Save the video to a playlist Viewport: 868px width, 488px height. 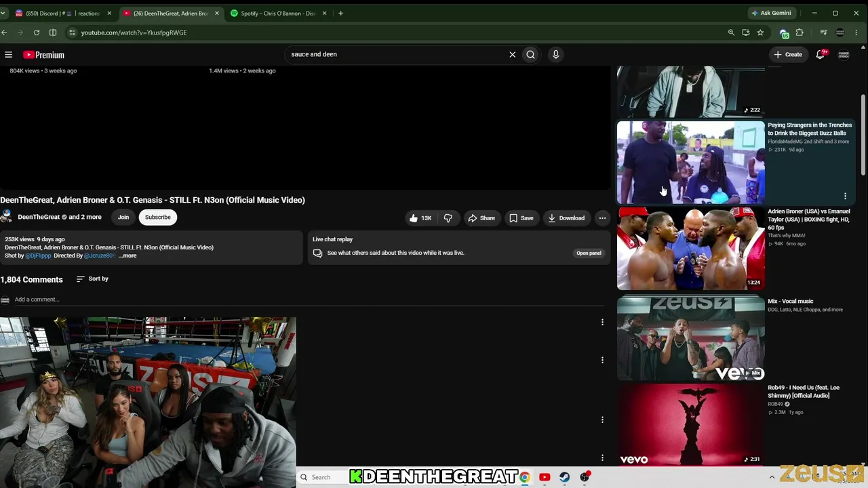pos(521,218)
